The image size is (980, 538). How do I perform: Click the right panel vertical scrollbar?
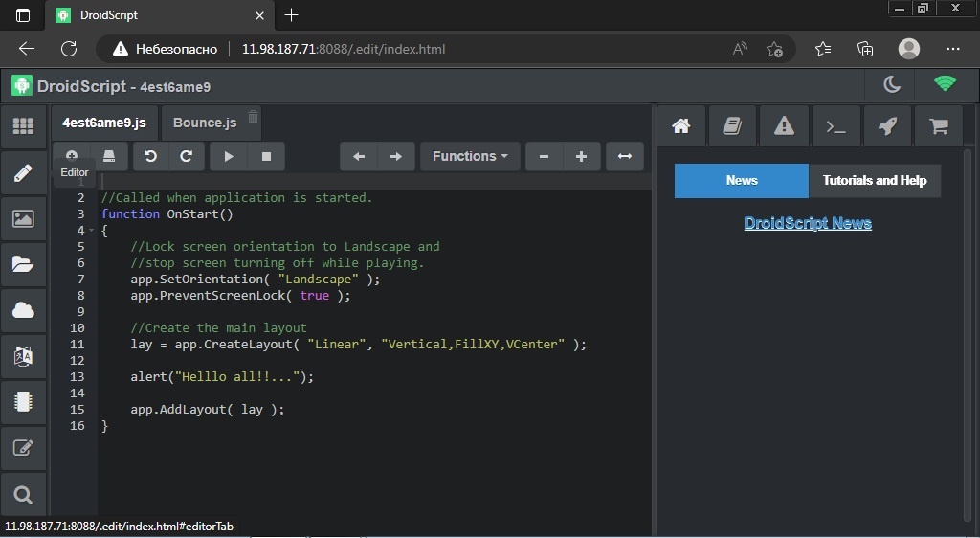969,334
